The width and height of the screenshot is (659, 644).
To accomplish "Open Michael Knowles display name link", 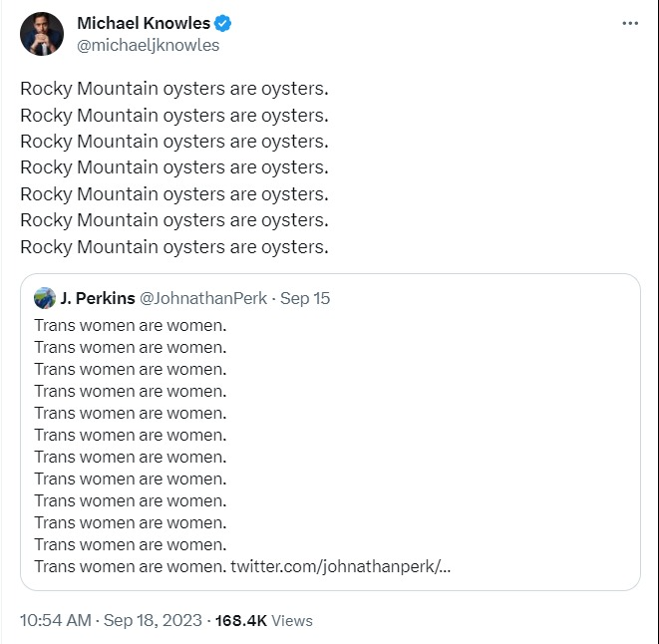I will [x=145, y=23].
